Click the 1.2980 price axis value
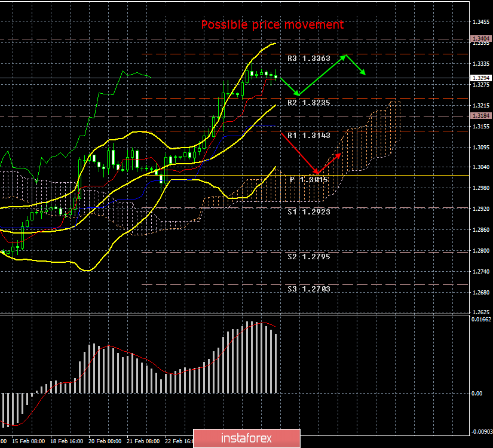The image size is (493, 448). (x=481, y=188)
